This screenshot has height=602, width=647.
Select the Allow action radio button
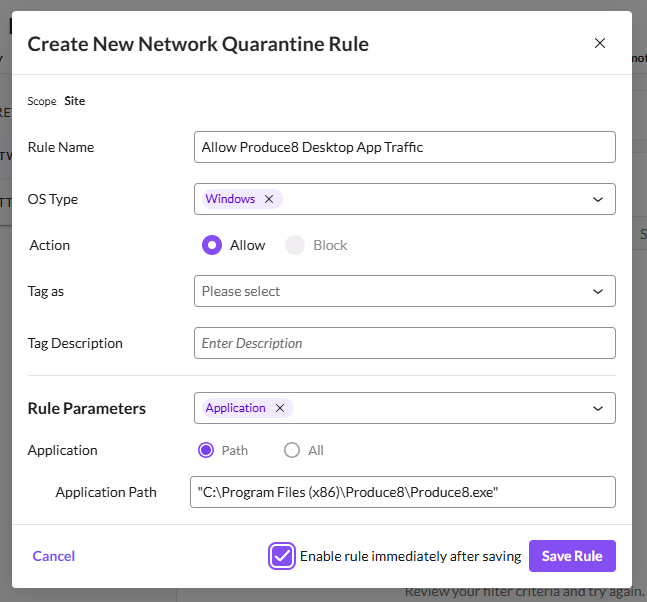point(211,245)
